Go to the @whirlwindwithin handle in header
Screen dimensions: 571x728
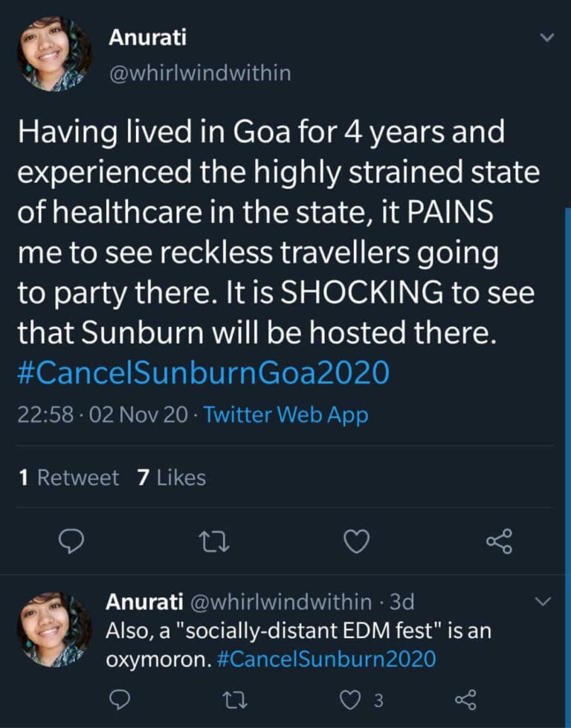(x=200, y=73)
